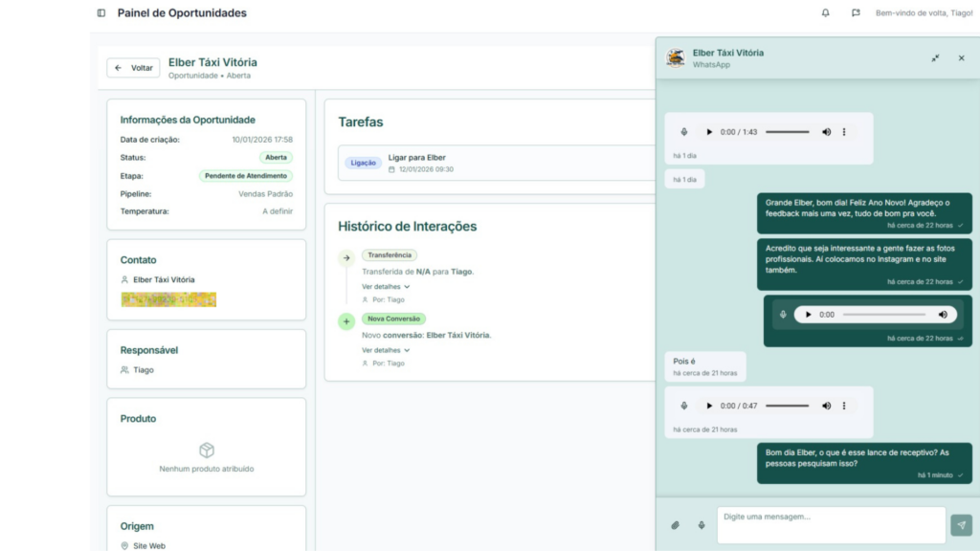The height and width of the screenshot is (551, 980).
Task: Click microphone icon beside message input
Action: [x=702, y=525]
